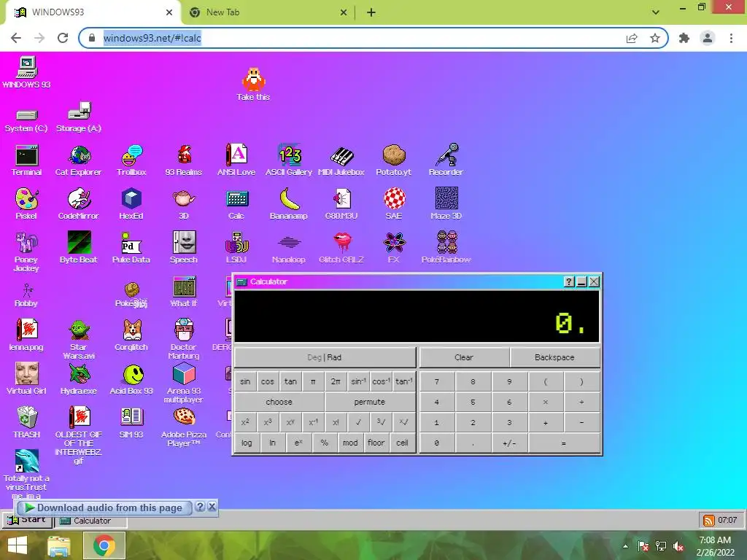The image size is (747, 560).
Task: Click the choose function key
Action: tap(279, 402)
